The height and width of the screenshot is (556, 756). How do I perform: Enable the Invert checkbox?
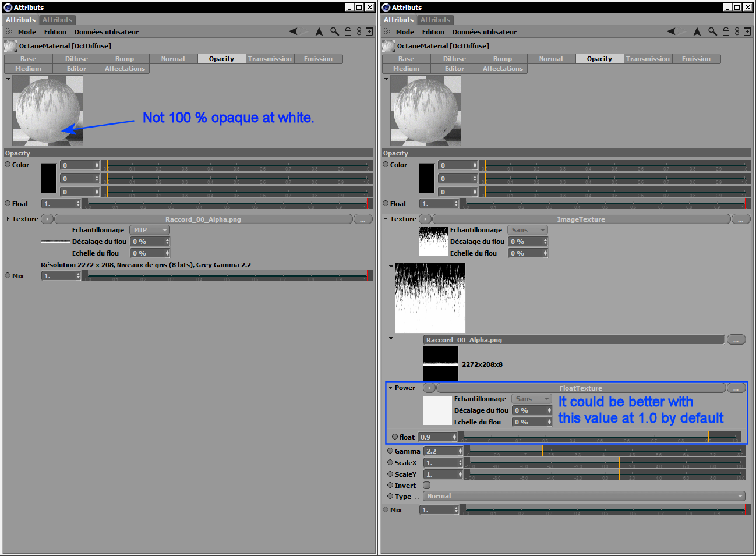click(426, 485)
